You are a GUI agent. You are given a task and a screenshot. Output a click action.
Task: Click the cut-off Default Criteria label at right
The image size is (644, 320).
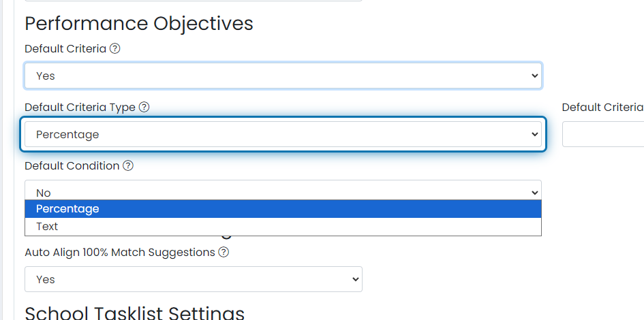(602, 108)
